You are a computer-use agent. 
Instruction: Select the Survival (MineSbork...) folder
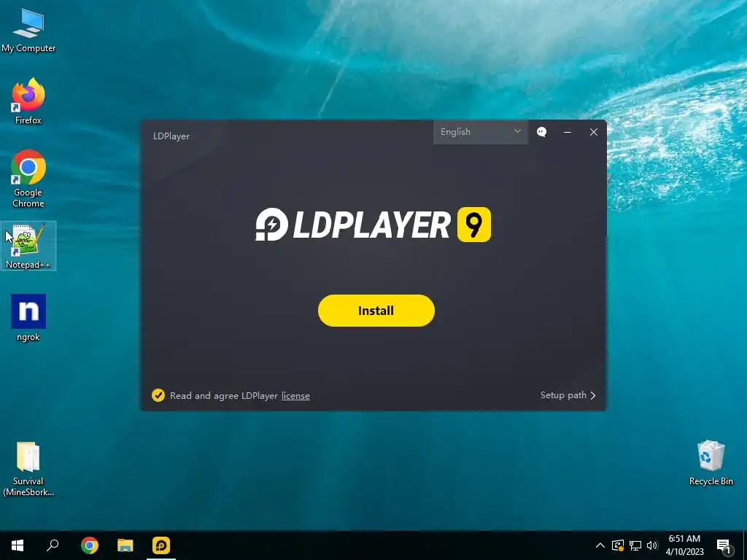(28, 469)
